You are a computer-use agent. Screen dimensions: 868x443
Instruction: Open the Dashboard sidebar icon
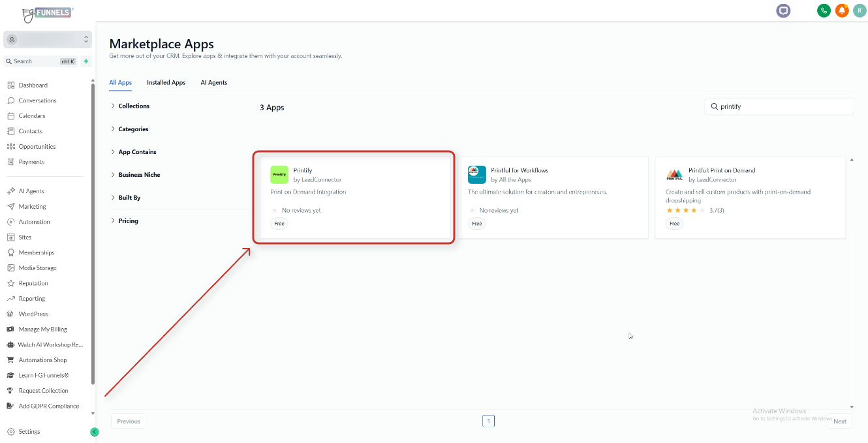(11, 85)
